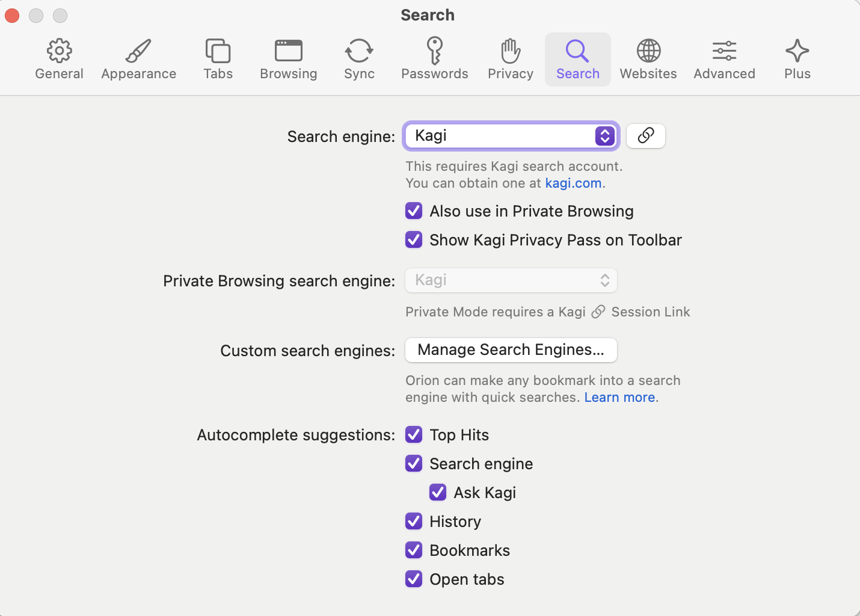Switch to the Tabs preferences pane
Screen dimensions: 860x616
[x=218, y=60]
